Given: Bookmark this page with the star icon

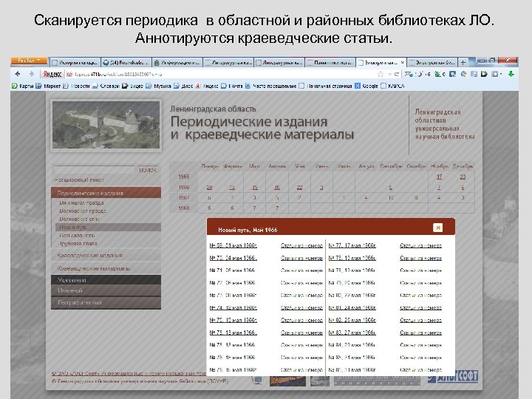Looking at the screenshot, I should pyautogui.click(x=381, y=74).
